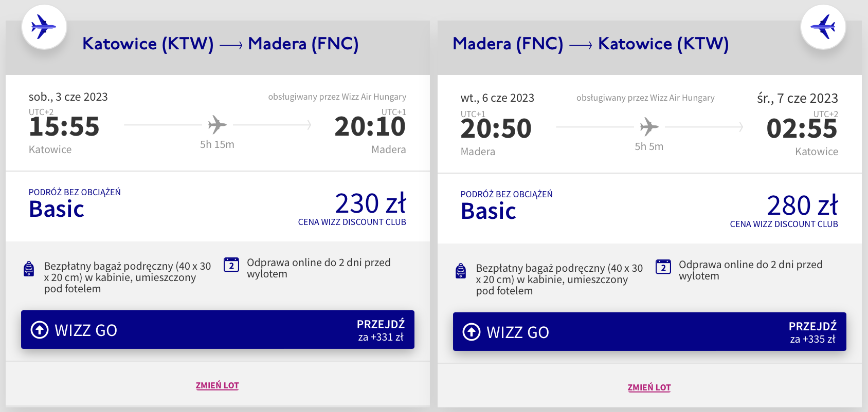Upgrade to WIZZ GO for +331 zł

218,330
